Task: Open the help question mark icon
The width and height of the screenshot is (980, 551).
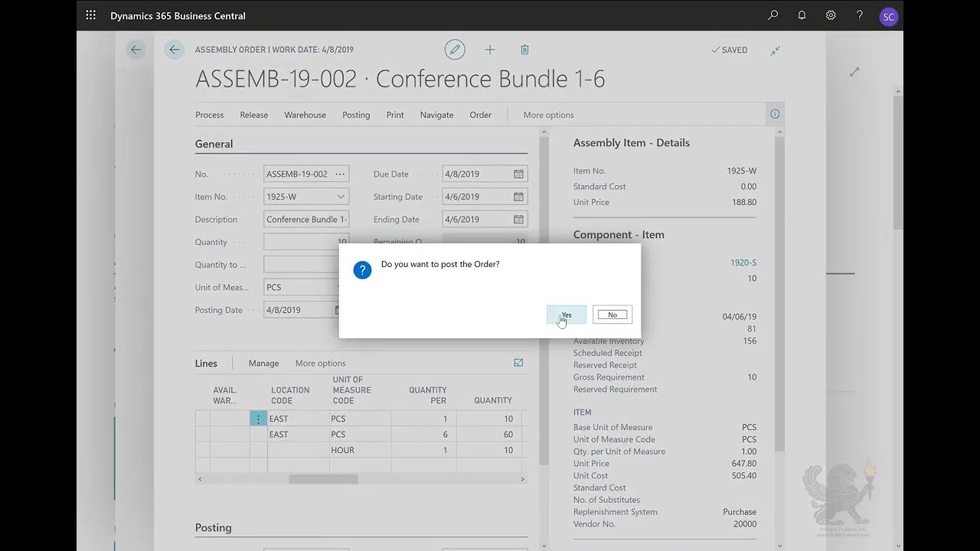Action: coord(860,15)
